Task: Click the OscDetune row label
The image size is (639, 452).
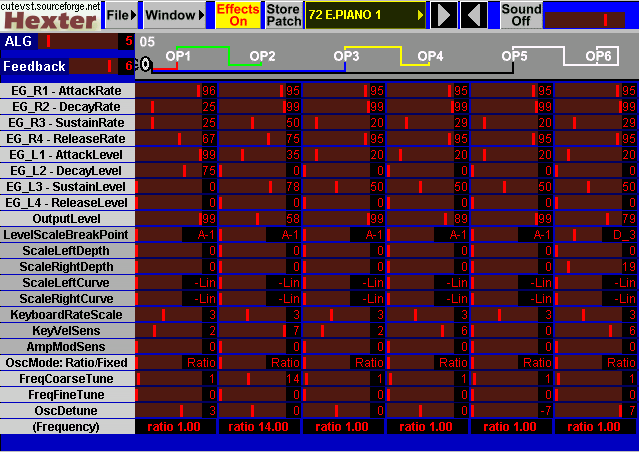Action: [67, 410]
